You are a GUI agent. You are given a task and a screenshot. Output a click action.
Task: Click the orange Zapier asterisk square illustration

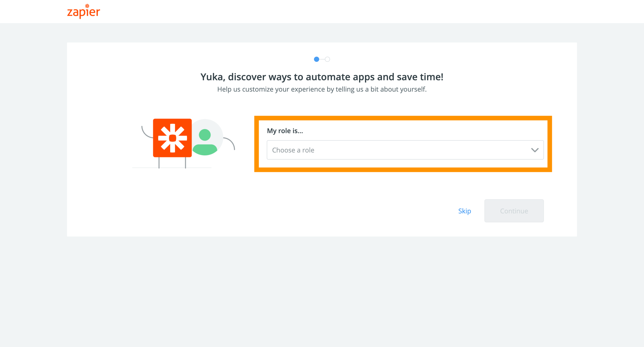tap(172, 138)
